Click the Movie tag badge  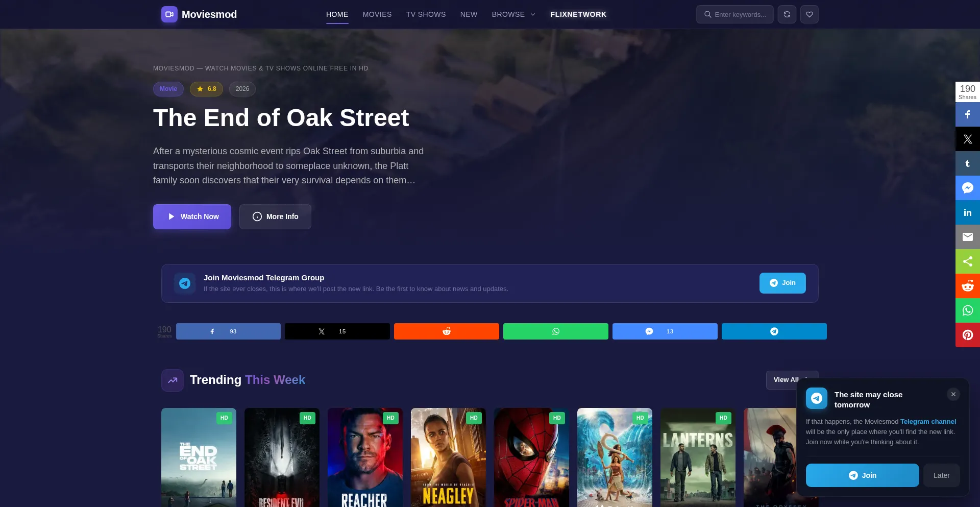(x=168, y=89)
